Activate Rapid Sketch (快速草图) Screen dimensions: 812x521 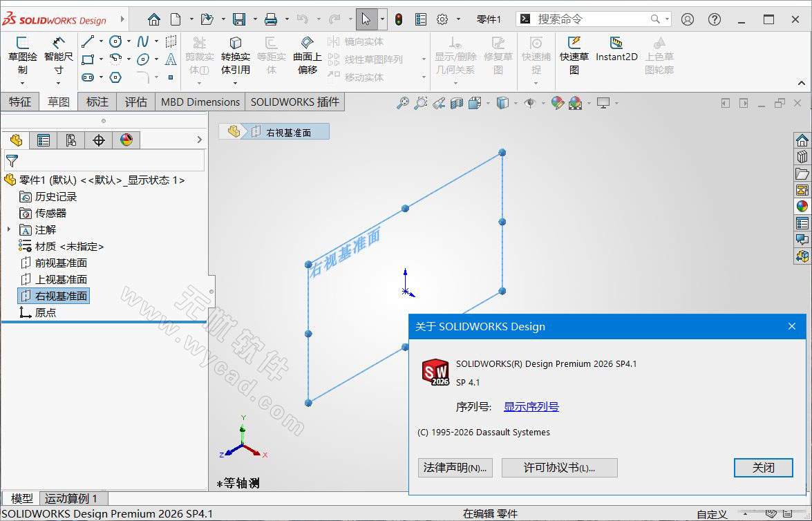(574, 56)
